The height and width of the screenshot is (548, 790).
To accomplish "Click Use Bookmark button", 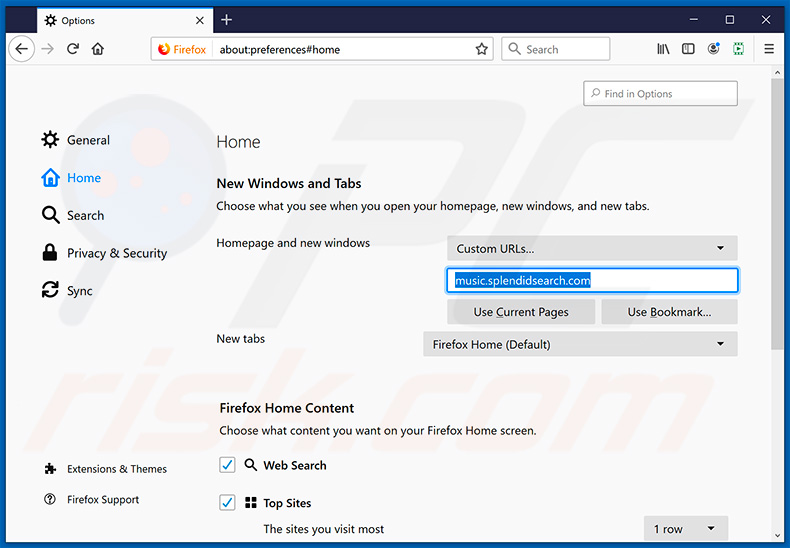I will point(669,312).
